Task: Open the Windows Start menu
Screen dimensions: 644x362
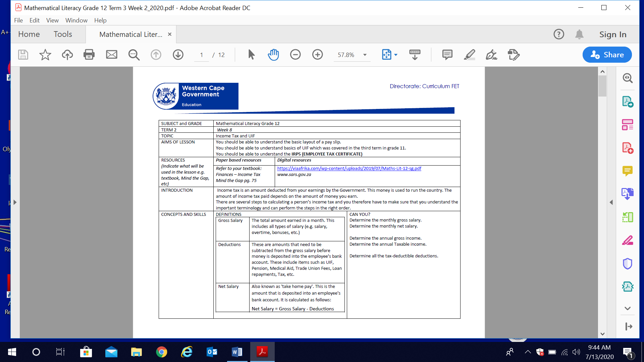Action: (12, 352)
